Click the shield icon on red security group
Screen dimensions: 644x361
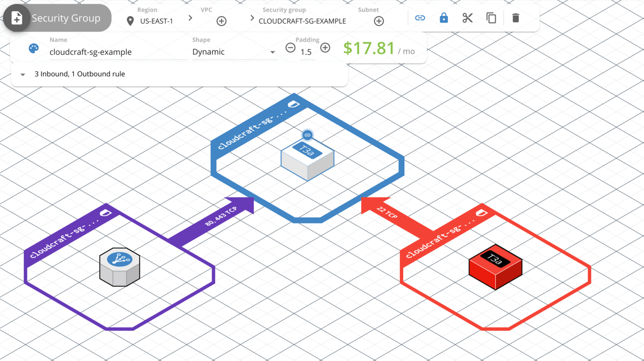point(482,212)
